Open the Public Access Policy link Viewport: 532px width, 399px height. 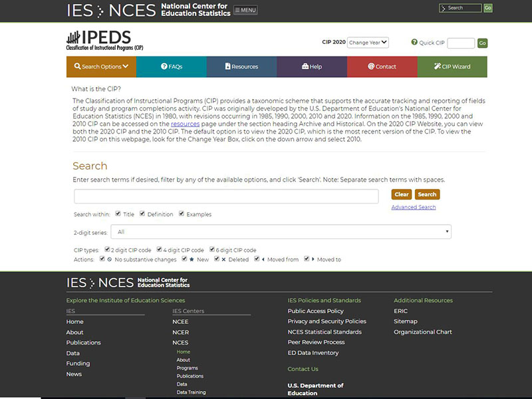(x=315, y=311)
